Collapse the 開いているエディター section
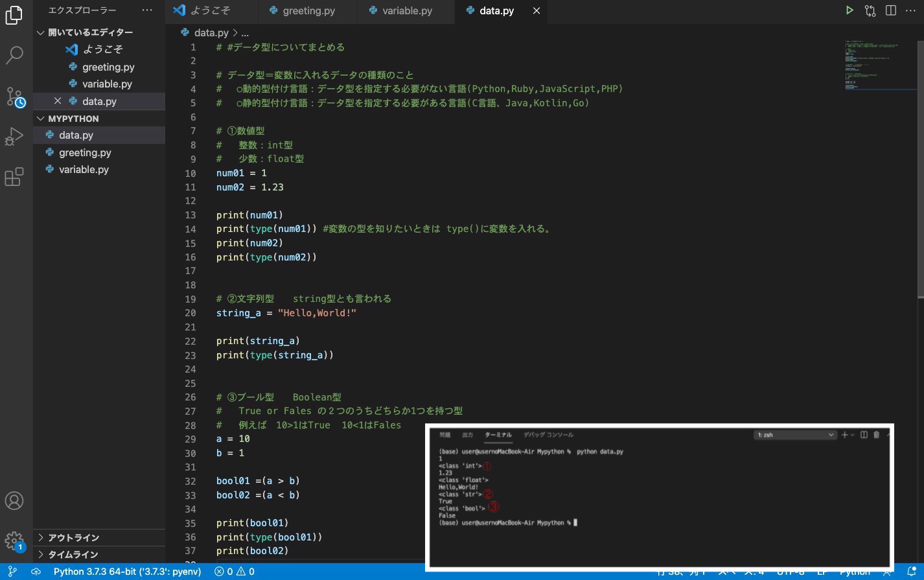This screenshot has width=924, height=580. pos(99,32)
